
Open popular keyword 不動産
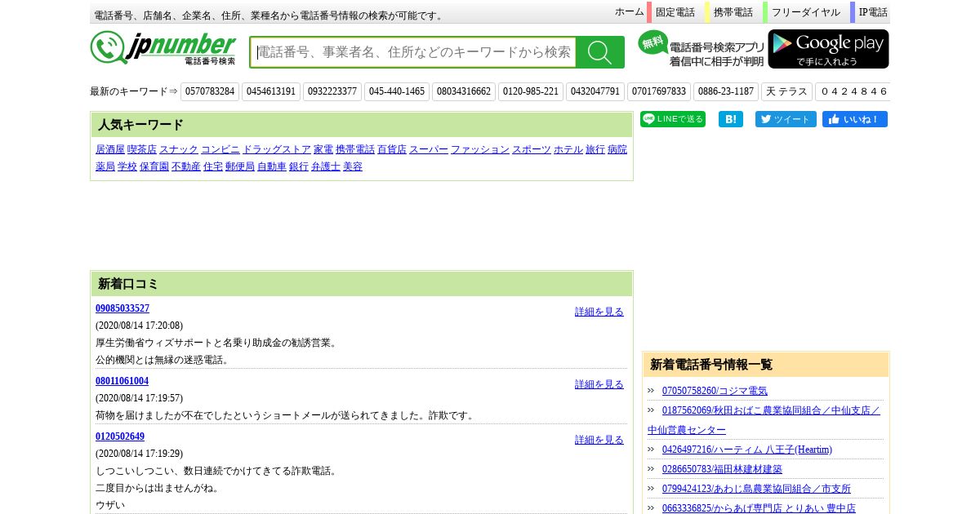(x=186, y=166)
